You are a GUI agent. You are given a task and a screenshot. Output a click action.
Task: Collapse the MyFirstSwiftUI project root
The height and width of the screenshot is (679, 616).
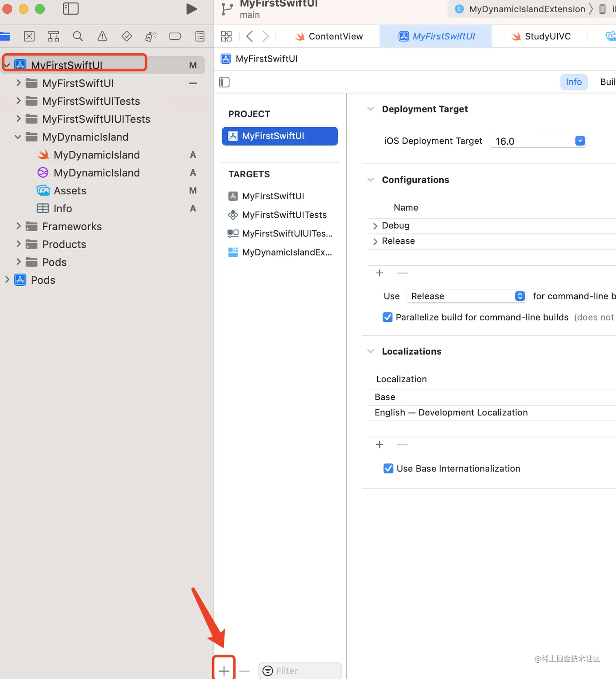7,65
